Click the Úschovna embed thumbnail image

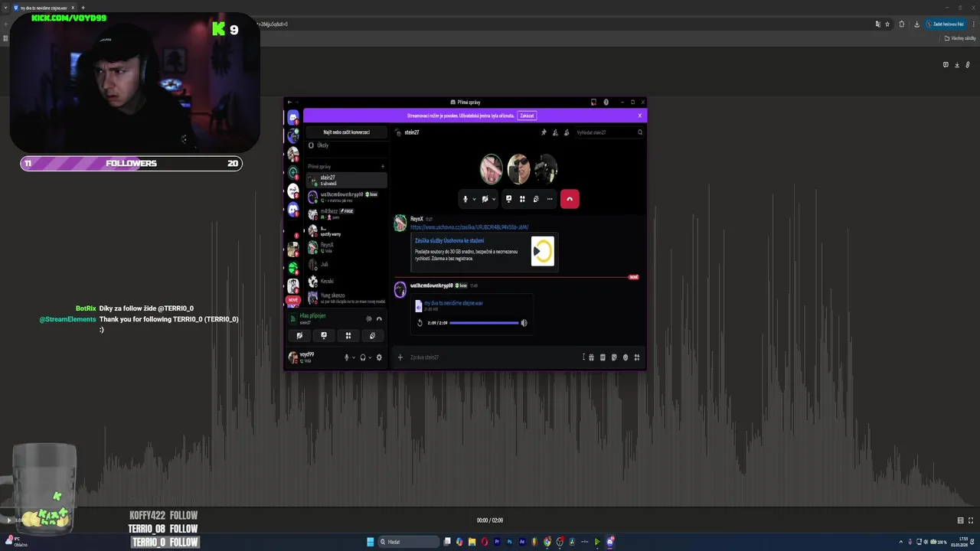coord(542,251)
